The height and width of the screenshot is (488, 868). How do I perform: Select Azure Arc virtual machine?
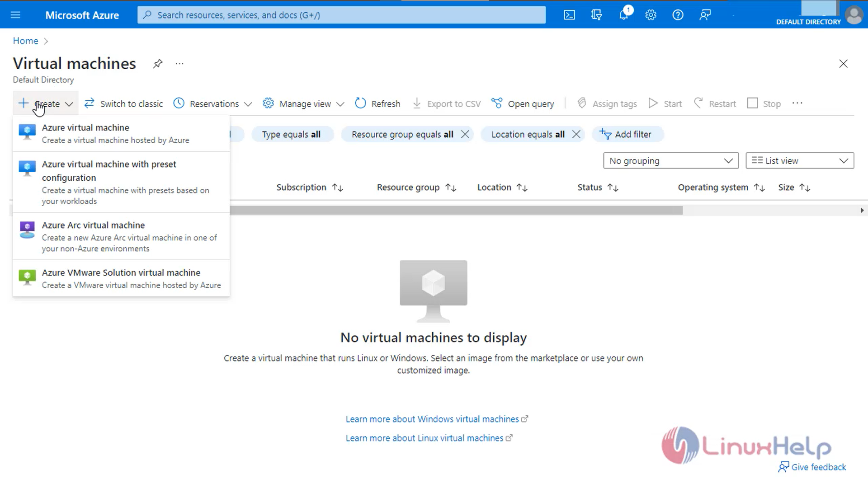(121, 236)
